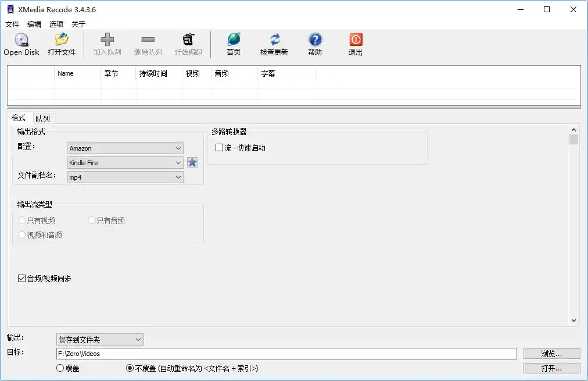Open the Amazon profile dropdown

tap(126, 148)
